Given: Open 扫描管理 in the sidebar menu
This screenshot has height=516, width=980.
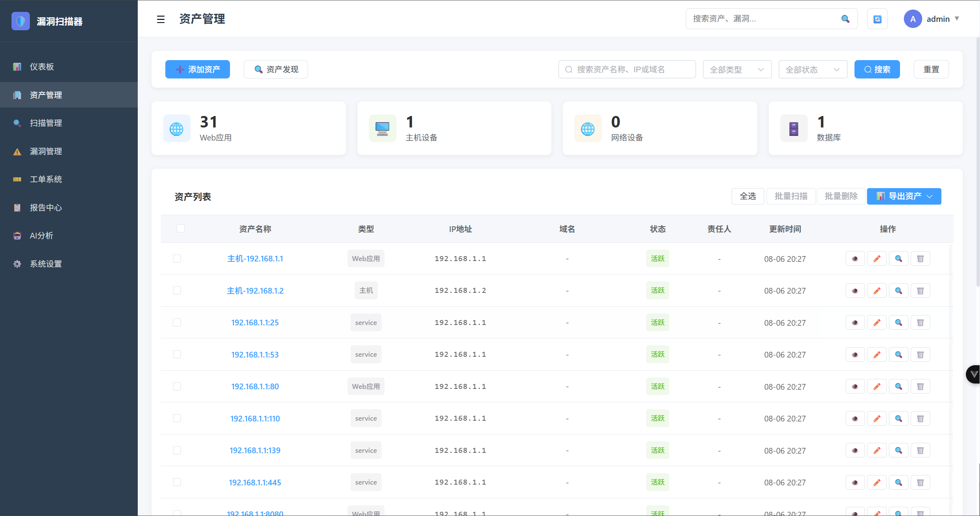Looking at the screenshot, I should coord(46,123).
